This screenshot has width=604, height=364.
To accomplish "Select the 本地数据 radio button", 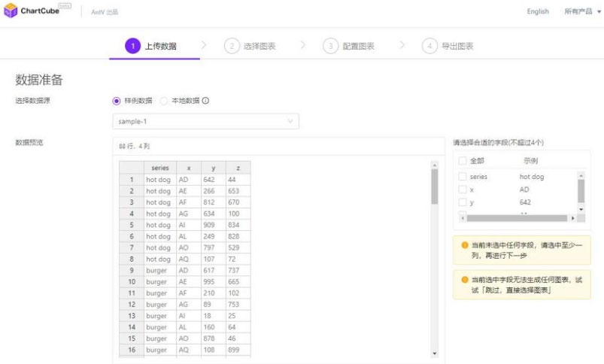I will coord(164,101).
